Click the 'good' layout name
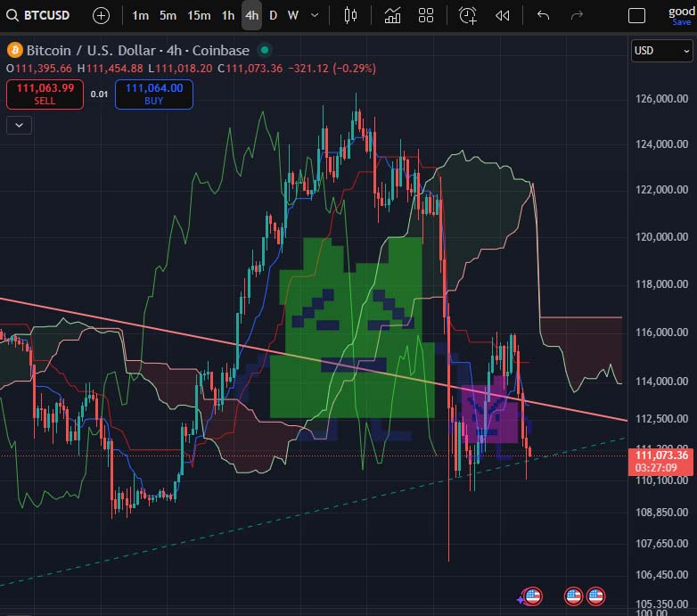This screenshot has width=697, height=616. coord(682,12)
